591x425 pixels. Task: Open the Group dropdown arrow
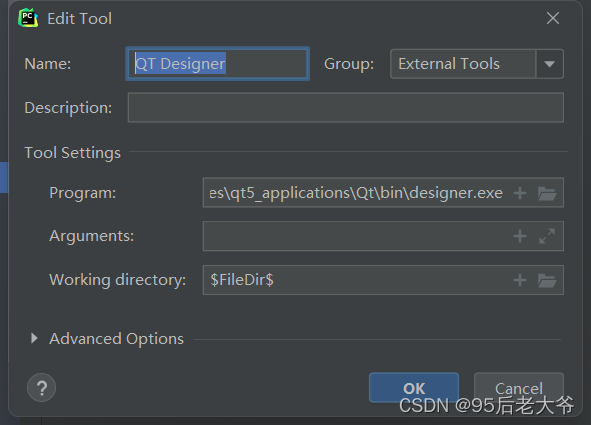coord(550,64)
